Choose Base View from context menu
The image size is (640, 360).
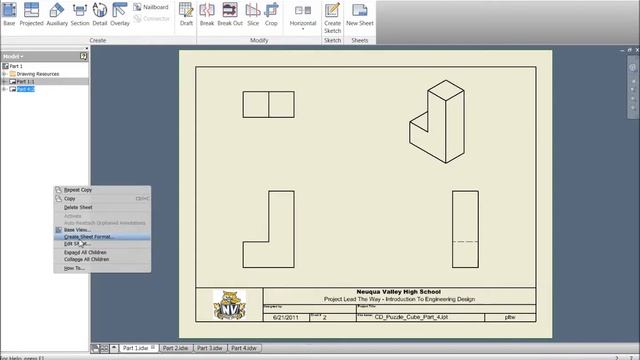click(x=102, y=230)
